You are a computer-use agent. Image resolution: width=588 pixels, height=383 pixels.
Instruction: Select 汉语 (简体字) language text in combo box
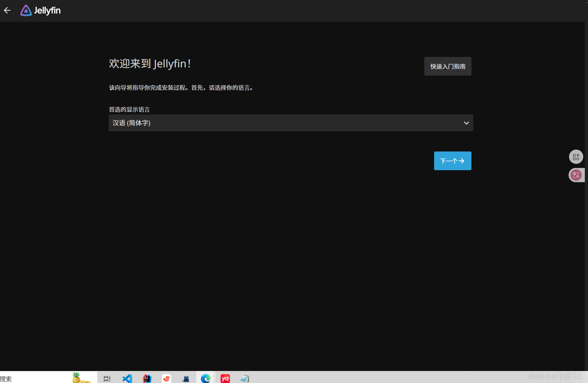coord(131,123)
